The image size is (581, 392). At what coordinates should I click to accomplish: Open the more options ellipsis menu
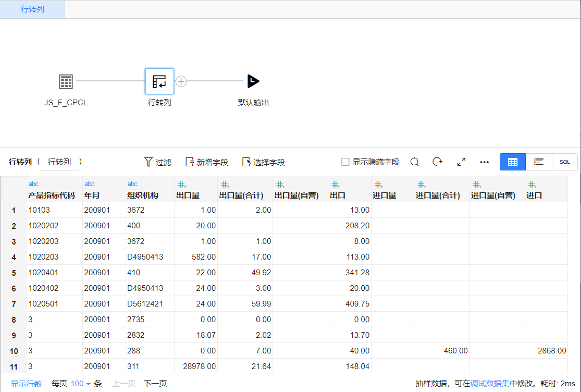click(484, 162)
